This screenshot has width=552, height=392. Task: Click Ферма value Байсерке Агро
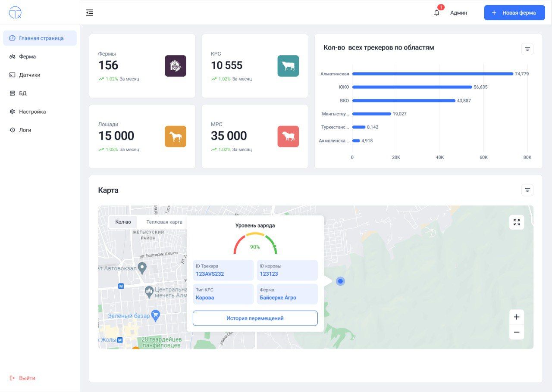pyautogui.click(x=278, y=298)
